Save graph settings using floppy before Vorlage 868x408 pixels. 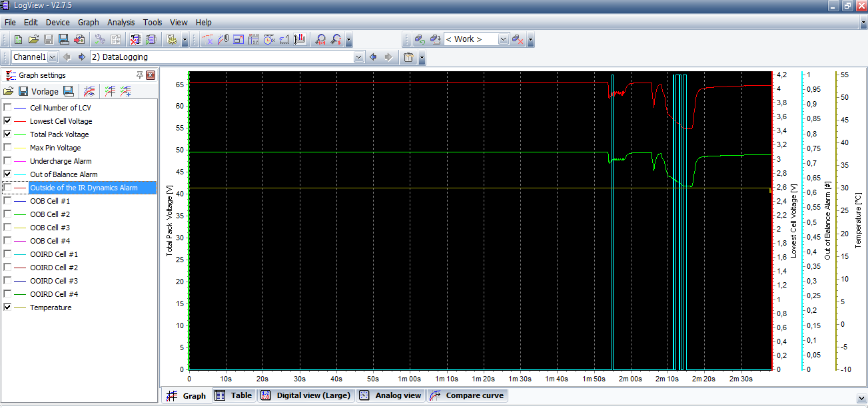click(23, 91)
